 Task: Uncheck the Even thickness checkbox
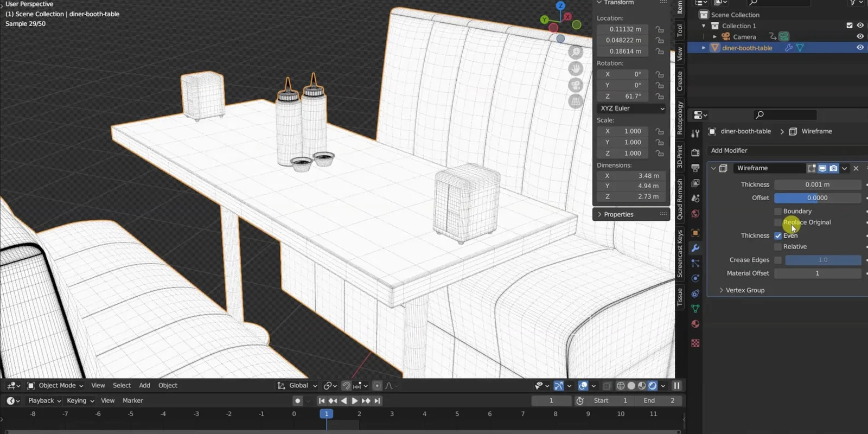[x=778, y=235]
